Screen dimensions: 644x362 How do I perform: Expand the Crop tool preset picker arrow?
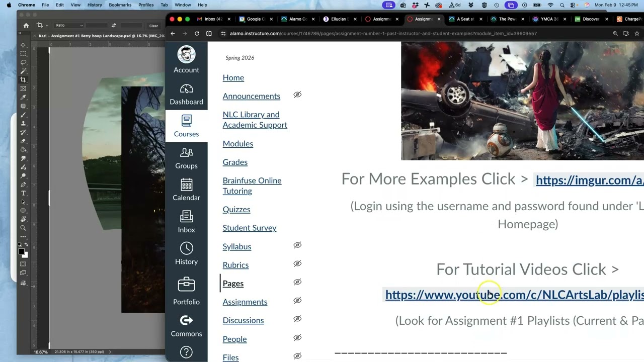[x=46, y=25]
